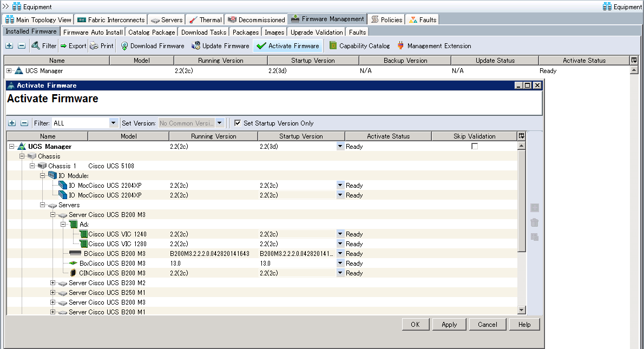Open the Thermal tab
Viewport: 644px width, 349px height.
(x=205, y=19)
